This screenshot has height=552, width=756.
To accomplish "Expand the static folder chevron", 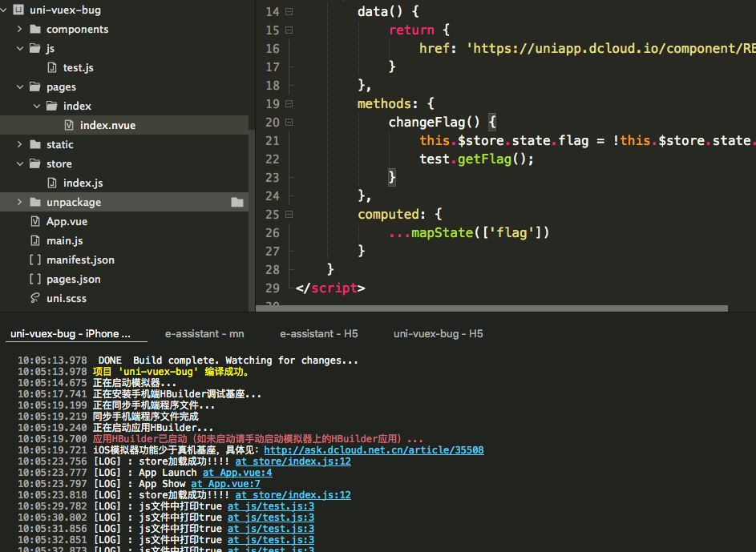I will pyautogui.click(x=19, y=145).
